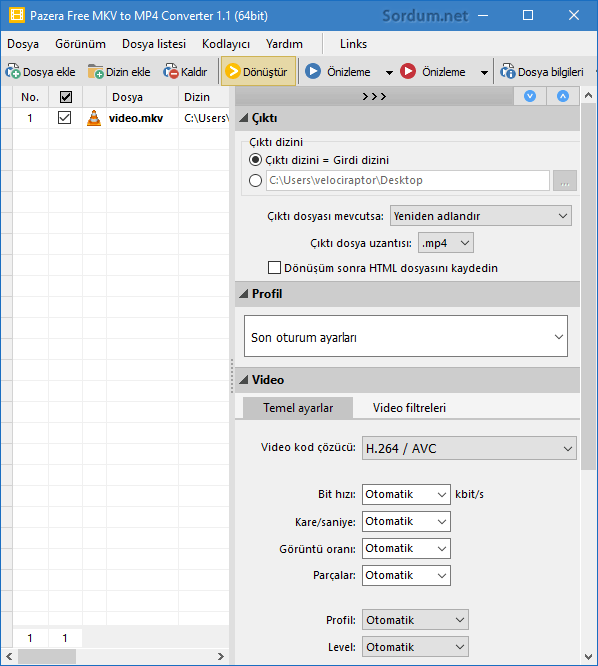Viewport: 598px width, 666px height.
Task: Click the settings panel scroll-down arrow
Action: tap(588, 657)
